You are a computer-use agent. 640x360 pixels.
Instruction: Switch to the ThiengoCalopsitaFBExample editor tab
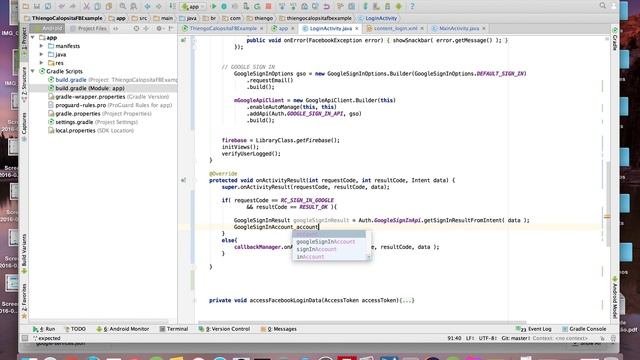tap(223, 28)
